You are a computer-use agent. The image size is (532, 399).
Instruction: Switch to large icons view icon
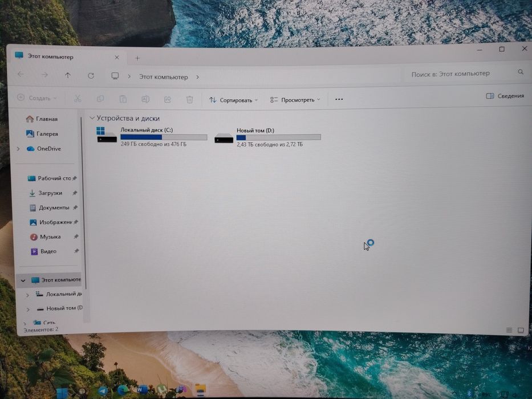(521, 330)
